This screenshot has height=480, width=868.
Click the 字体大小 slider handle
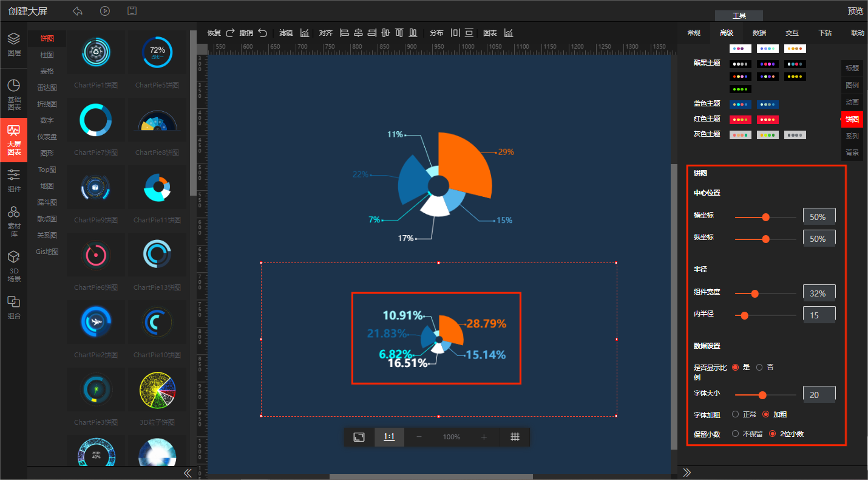(762, 395)
